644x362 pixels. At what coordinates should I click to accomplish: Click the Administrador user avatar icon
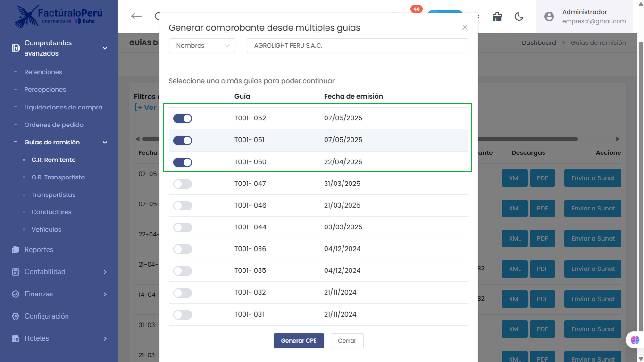549,17
